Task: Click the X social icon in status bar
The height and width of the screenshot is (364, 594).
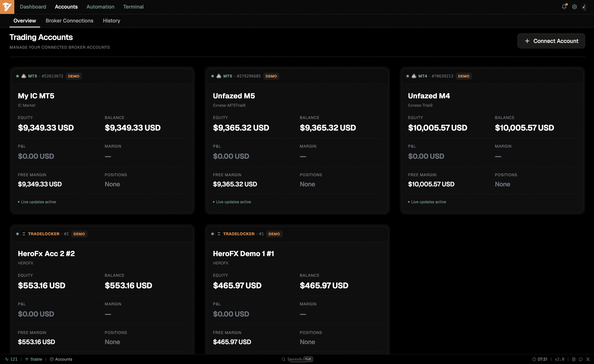Action: [x=588, y=359]
